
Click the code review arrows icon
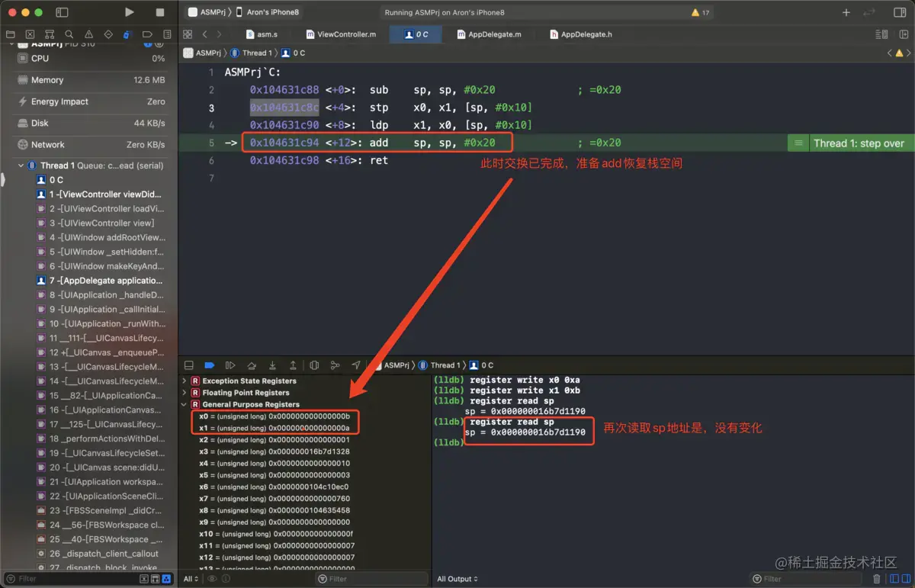[869, 13]
